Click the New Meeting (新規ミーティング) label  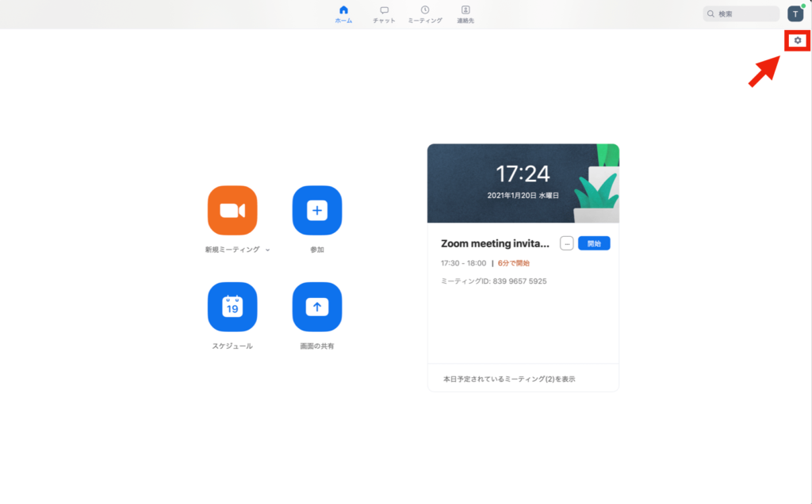click(232, 250)
